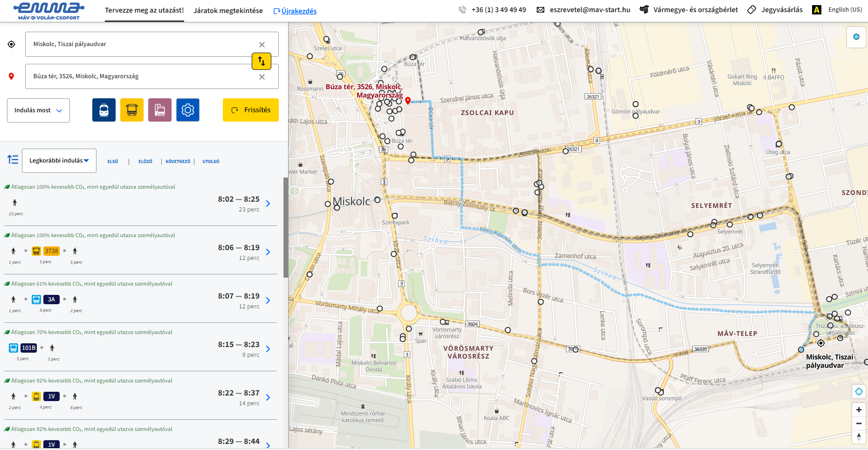The image size is (868, 450).
Task: Use current location crosshair icon beside origin
Action: (12, 44)
